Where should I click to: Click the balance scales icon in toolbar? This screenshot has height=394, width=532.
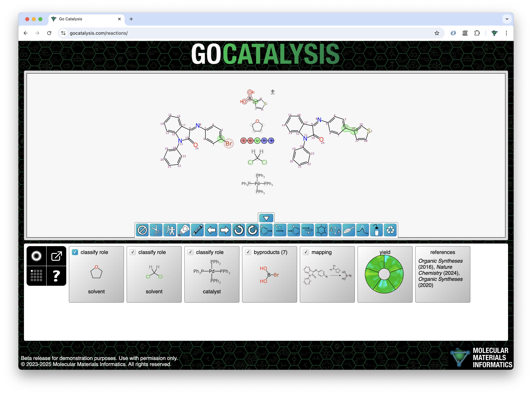click(335, 230)
